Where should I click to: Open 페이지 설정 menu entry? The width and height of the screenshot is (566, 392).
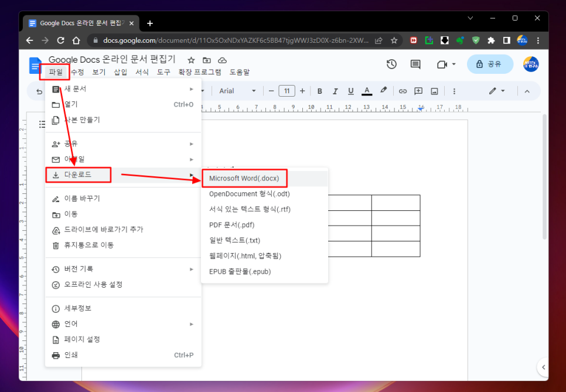pos(123,339)
